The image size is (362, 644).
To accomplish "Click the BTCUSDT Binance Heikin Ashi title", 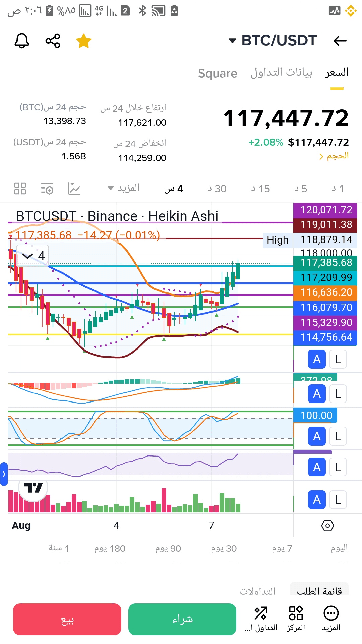I will pyautogui.click(x=117, y=216).
